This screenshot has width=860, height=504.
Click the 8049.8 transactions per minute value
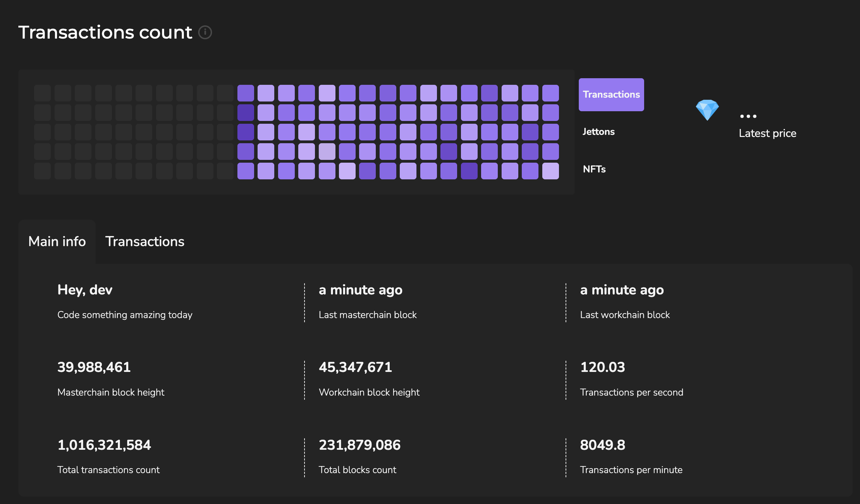pos(602,445)
